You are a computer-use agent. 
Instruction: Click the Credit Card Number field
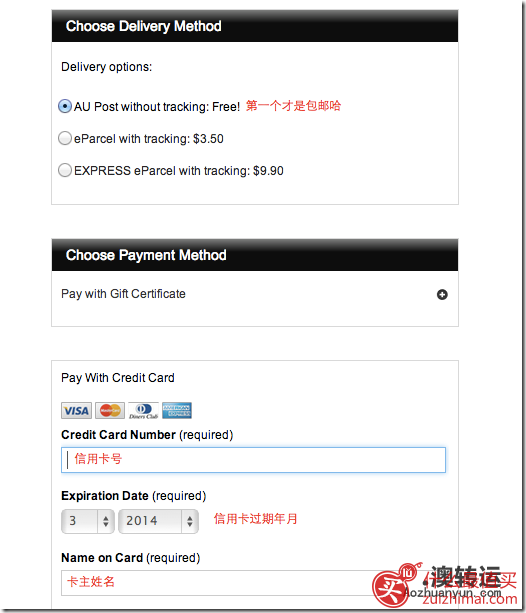click(253, 460)
